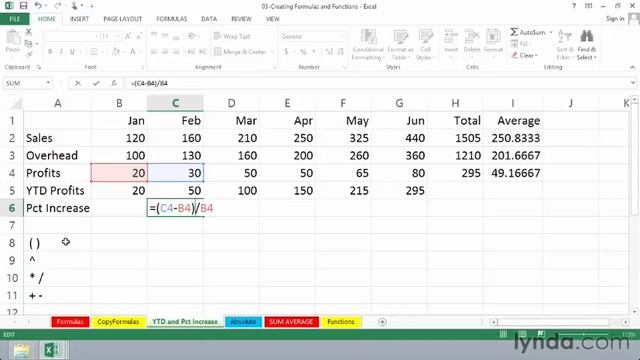Open Excel Help question mark
The width and height of the screenshot is (640, 360).
pyautogui.click(x=574, y=6)
